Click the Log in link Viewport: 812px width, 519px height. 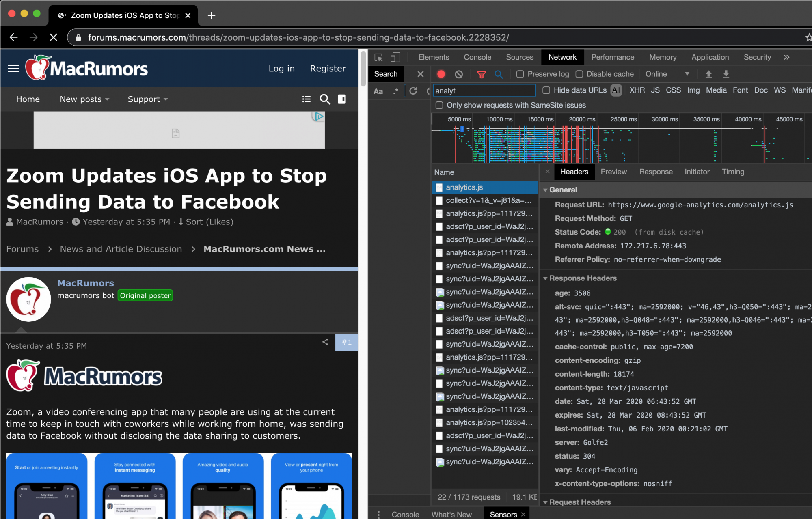coord(282,69)
